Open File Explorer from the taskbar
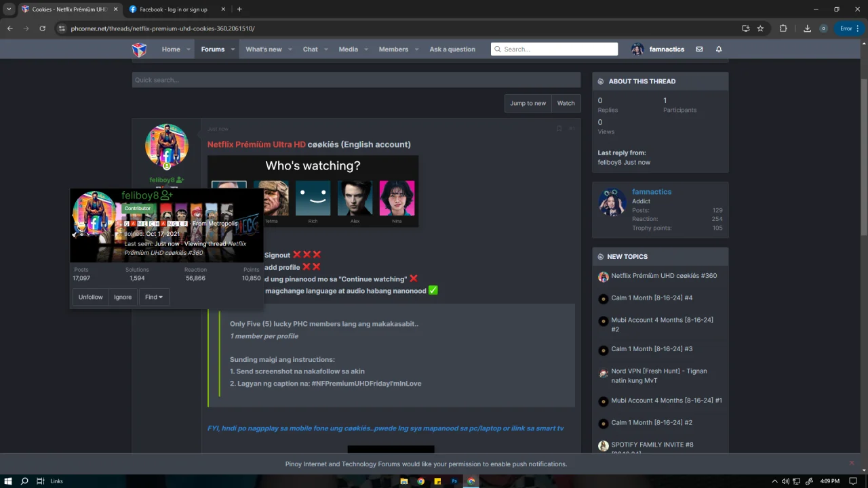Viewport: 868px width, 488px height. [404, 481]
